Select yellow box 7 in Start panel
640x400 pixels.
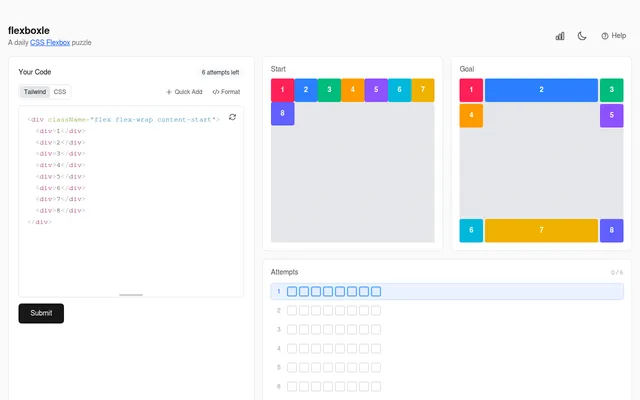tap(423, 90)
